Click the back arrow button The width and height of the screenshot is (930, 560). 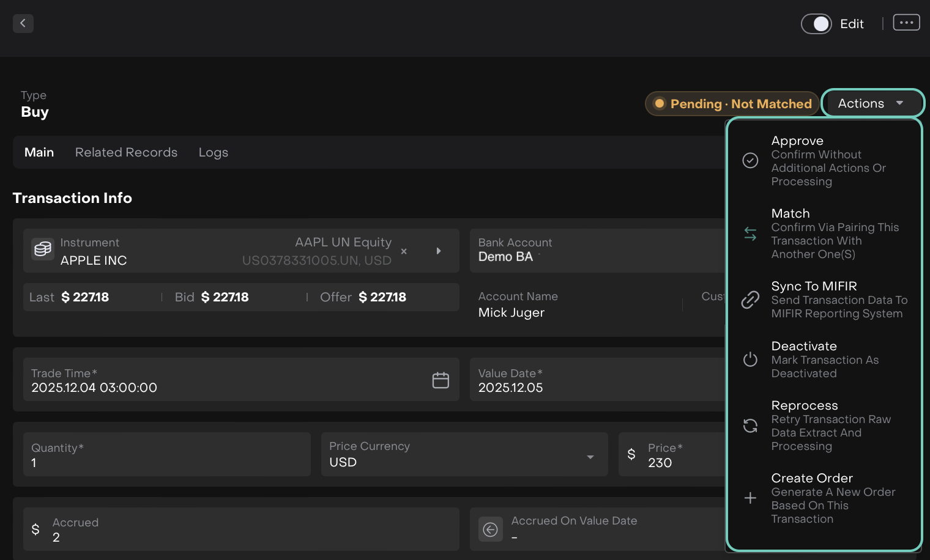(x=23, y=23)
